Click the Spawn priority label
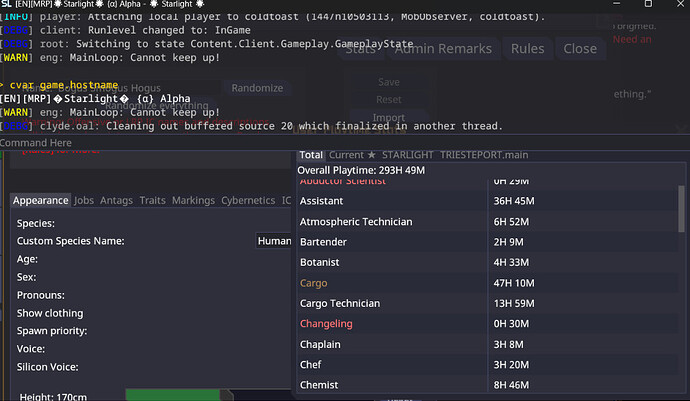690x401 pixels. [52, 331]
